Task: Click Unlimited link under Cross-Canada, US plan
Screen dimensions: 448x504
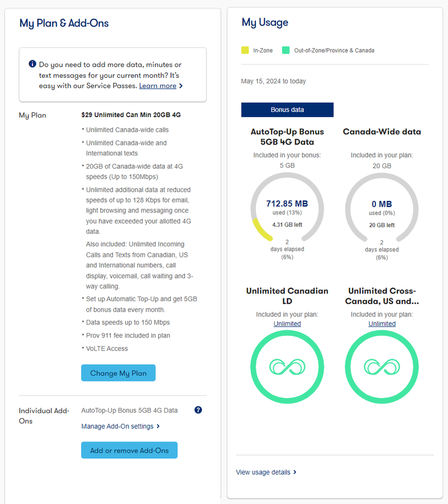Action: coord(382,324)
